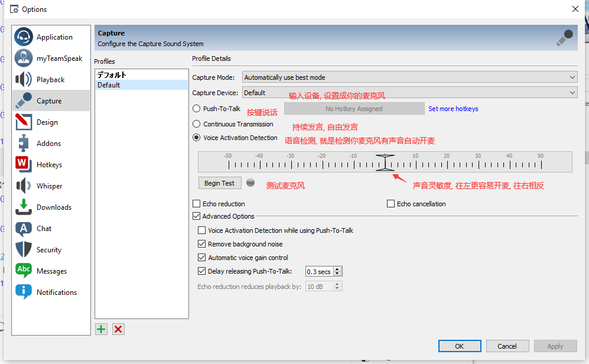589x364 pixels.
Task: Go to the Design settings label
Action: tap(47, 122)
